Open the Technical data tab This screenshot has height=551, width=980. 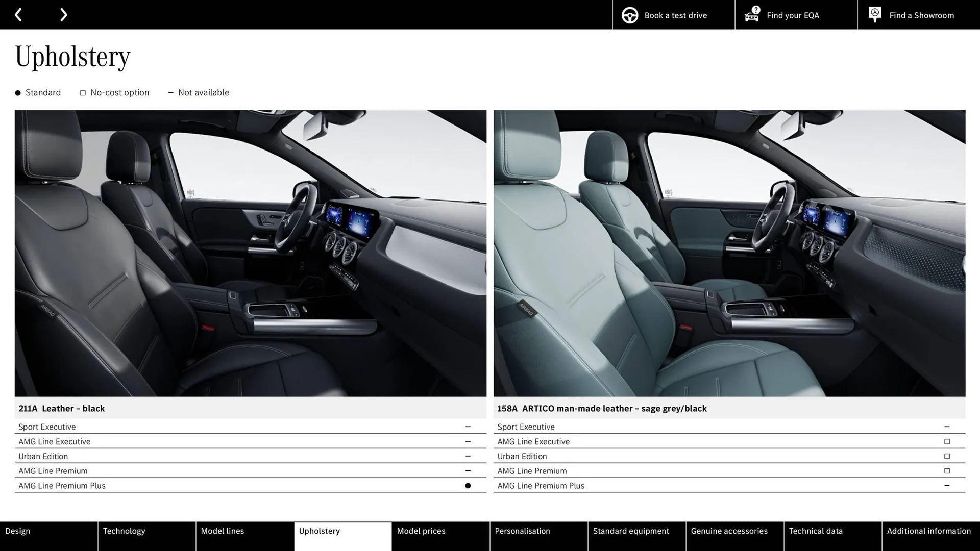pos(815,531)
